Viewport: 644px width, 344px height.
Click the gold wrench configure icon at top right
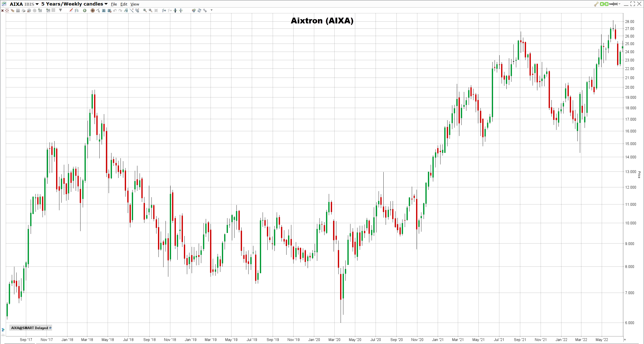(x=596, y=4)
